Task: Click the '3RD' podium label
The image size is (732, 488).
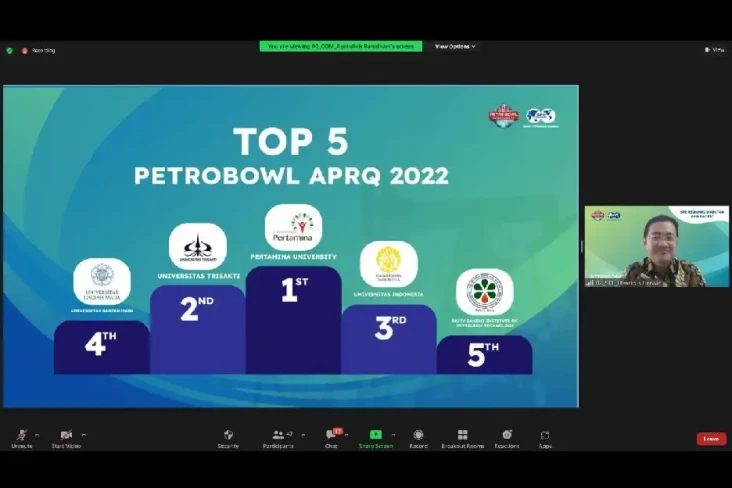Action: pyautogui.click(x=390, y=327)
